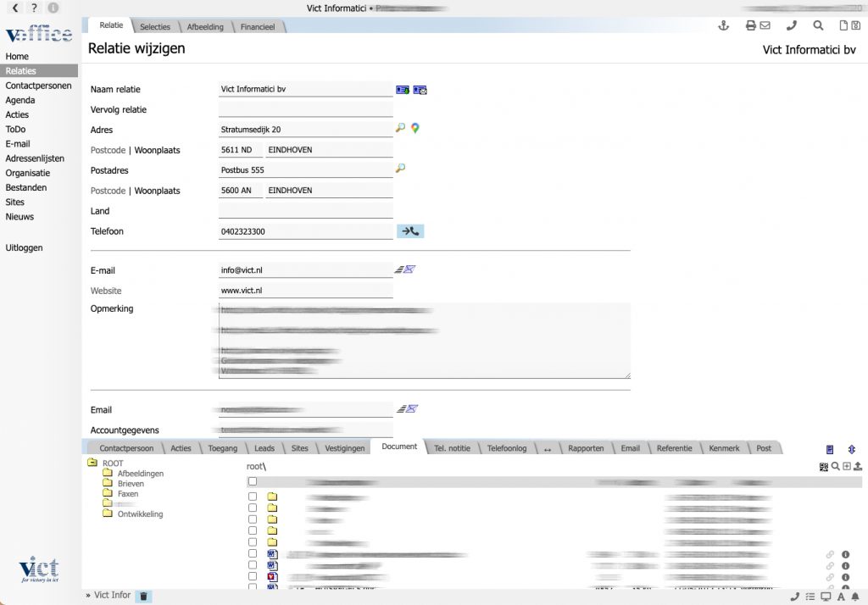Click the envelope icon beside the printer
The image size is (868, 605).
pos(765,25)
